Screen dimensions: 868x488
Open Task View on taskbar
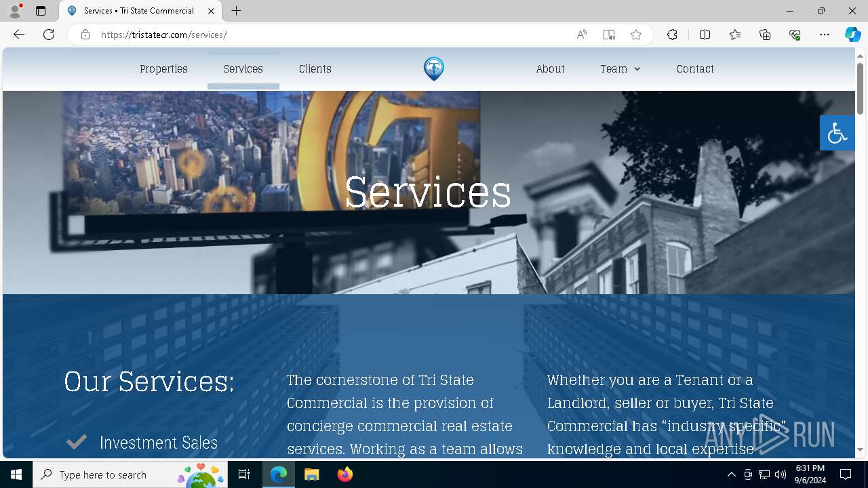click(x=244, y=474)
